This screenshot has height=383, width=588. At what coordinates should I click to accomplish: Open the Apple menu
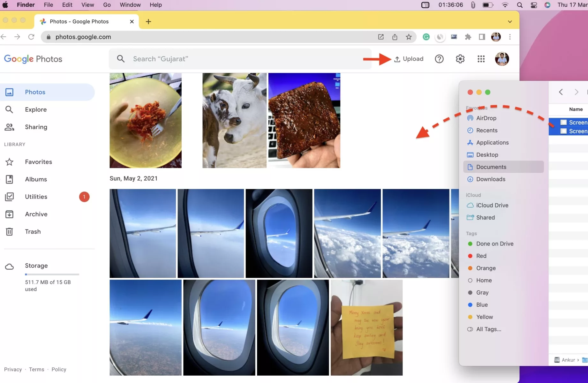[x=5, y=5]
